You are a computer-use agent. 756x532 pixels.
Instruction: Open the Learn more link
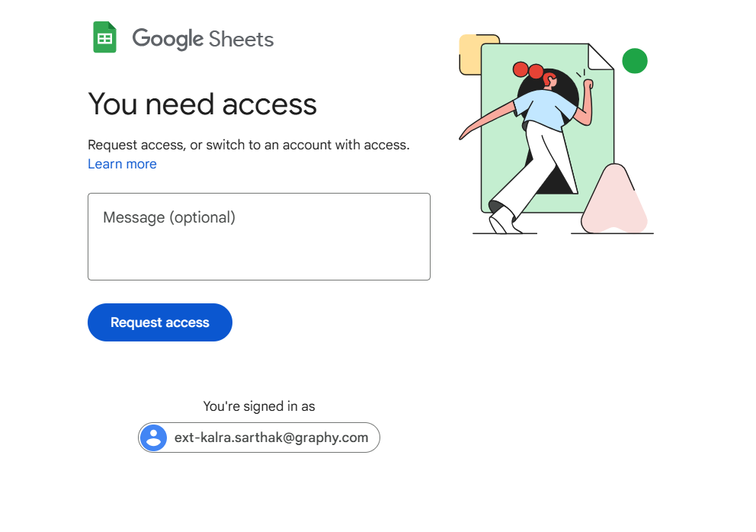[x=122, y=164]
